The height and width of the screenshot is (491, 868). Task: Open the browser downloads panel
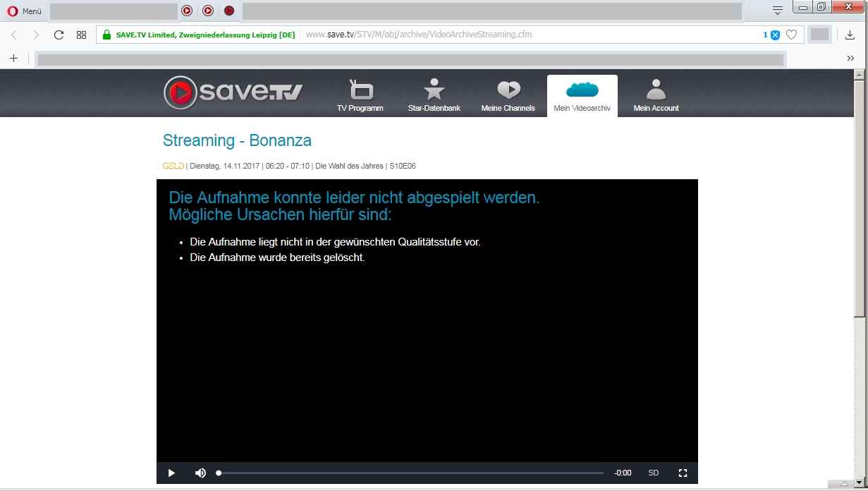[850, 35]
